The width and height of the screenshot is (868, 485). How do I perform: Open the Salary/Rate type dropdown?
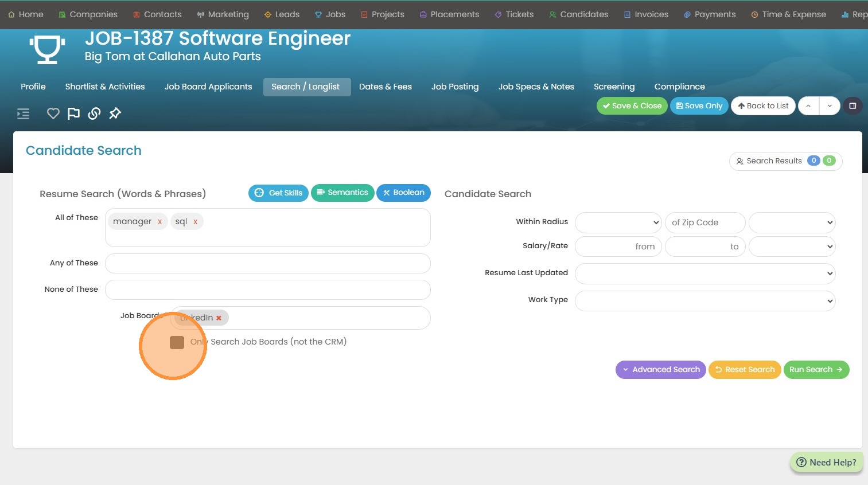(792, 247)
